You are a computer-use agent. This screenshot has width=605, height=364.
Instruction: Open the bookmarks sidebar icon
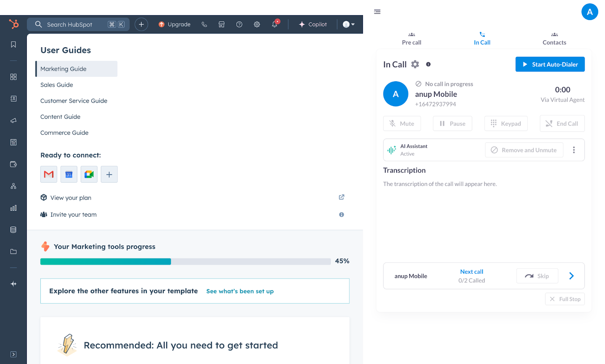[x=13, y=45]
